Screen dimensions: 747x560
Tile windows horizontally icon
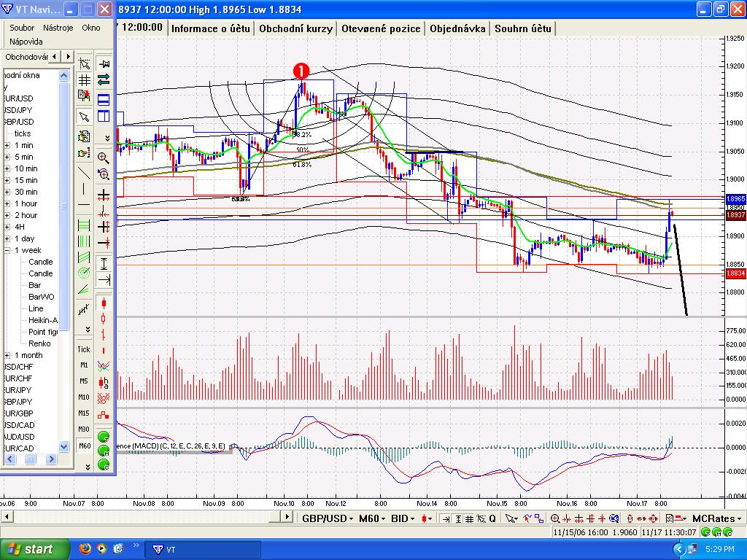[104, 99]
